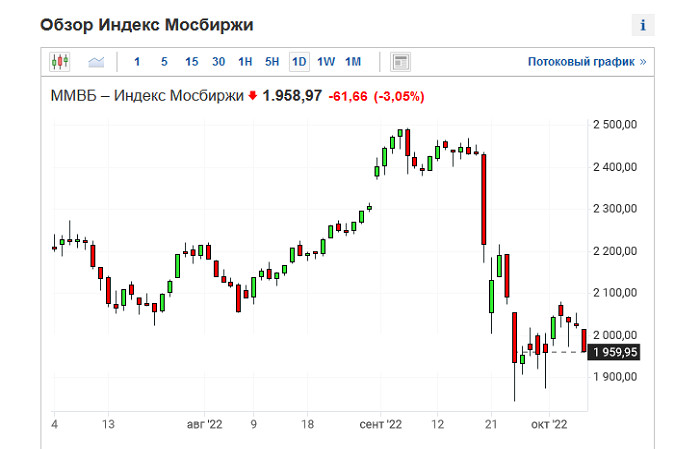Choose the 5H timeframe
The width and height of the screenshot is (675, 449).
coord(272,62)
